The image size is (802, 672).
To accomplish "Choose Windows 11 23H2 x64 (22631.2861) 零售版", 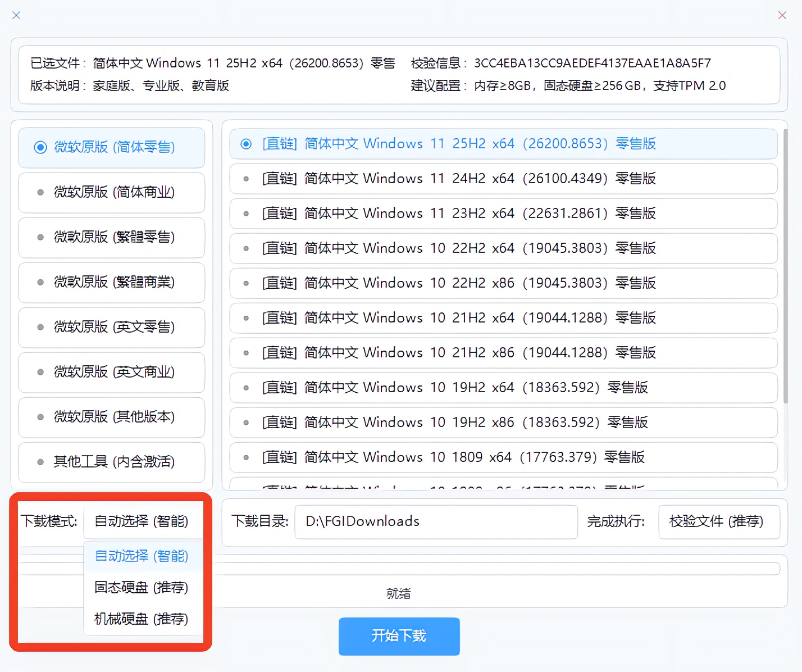I will click(x=504, y=214).
